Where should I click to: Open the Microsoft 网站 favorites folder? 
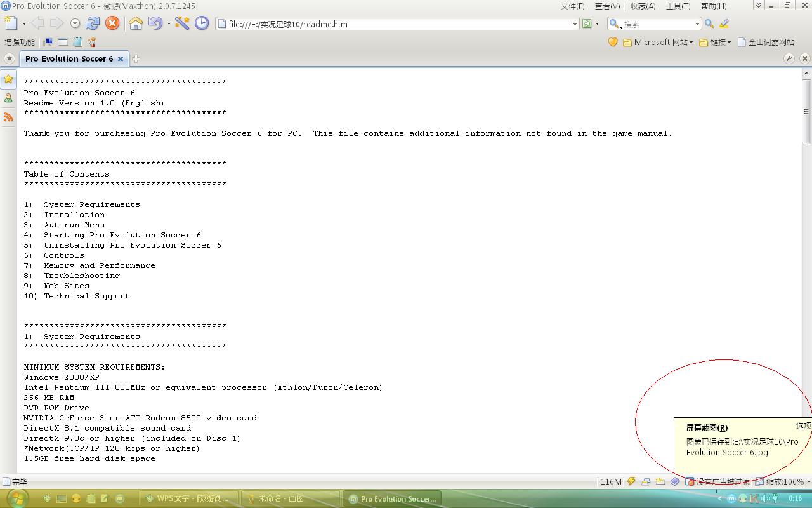pyautogui.click(x=658, y=42)
